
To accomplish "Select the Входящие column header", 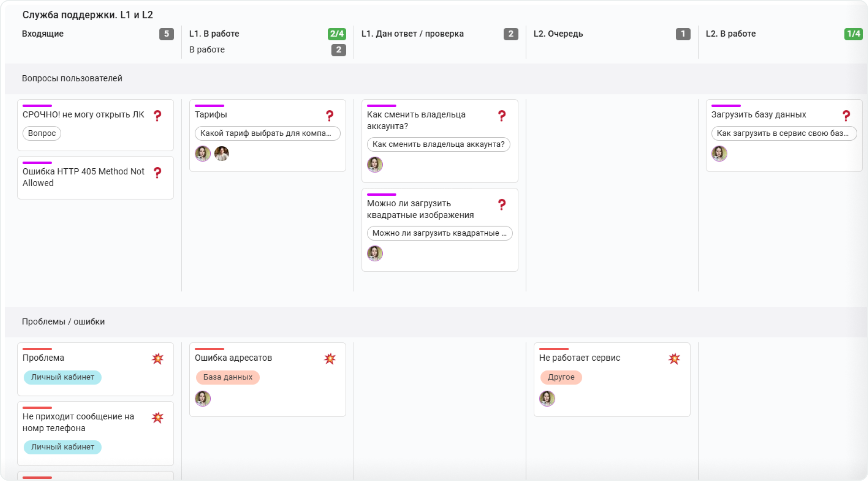I will click(43, 34).
